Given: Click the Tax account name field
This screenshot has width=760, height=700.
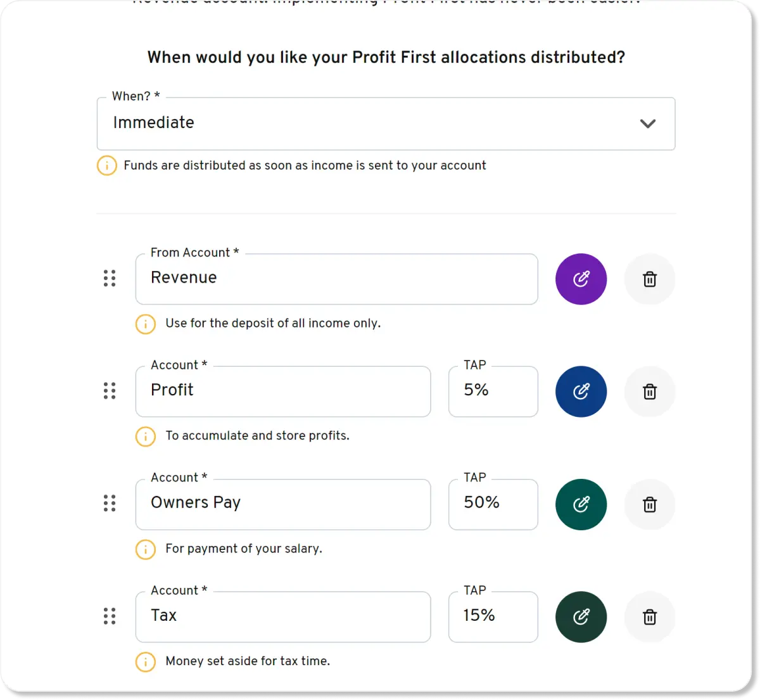Looking at the screenshot, I should pos(282,616).
